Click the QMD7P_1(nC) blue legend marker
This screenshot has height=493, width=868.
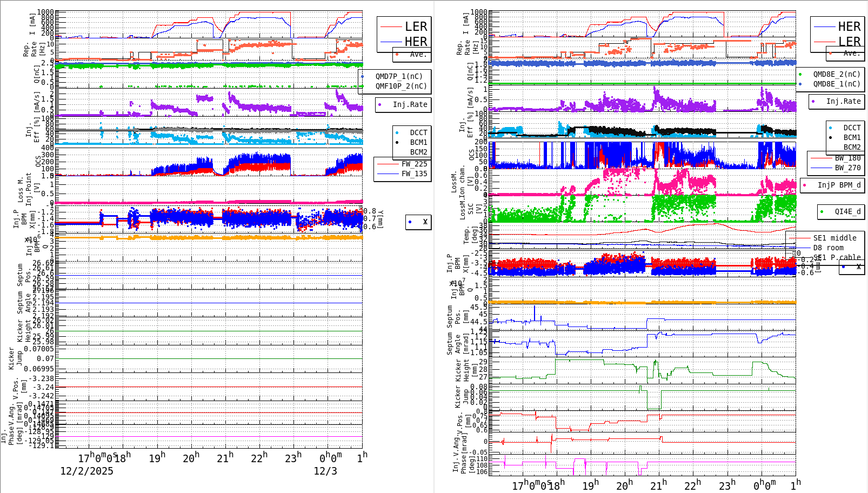[363, 76]
